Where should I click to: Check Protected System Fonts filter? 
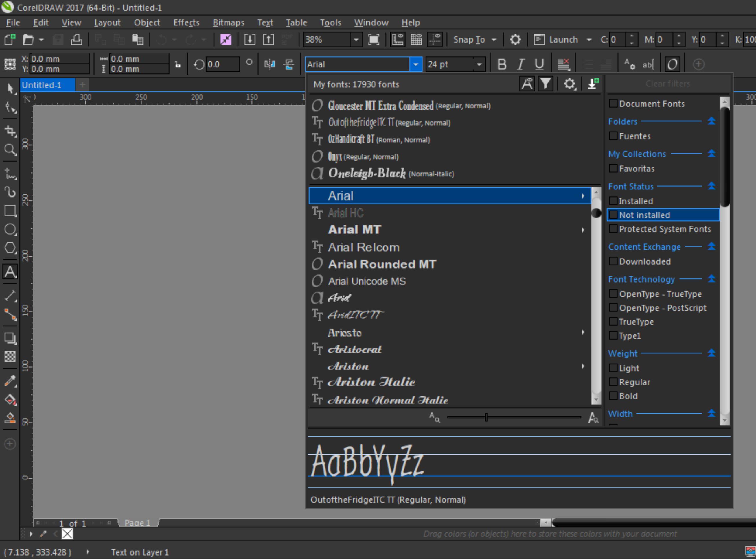tap(613, 229)
